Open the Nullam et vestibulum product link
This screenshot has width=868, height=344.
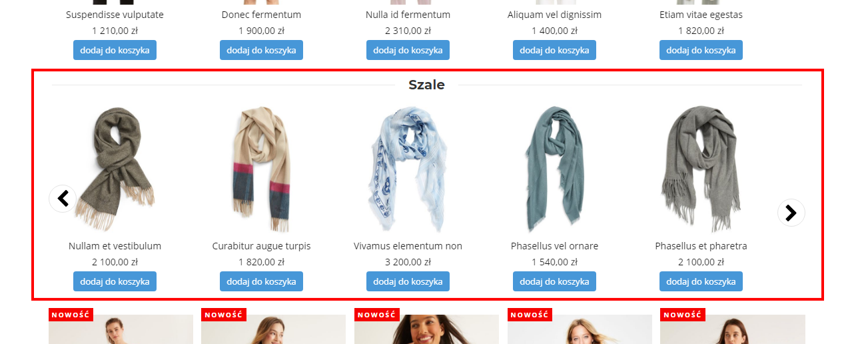click(x=115, y=246)
